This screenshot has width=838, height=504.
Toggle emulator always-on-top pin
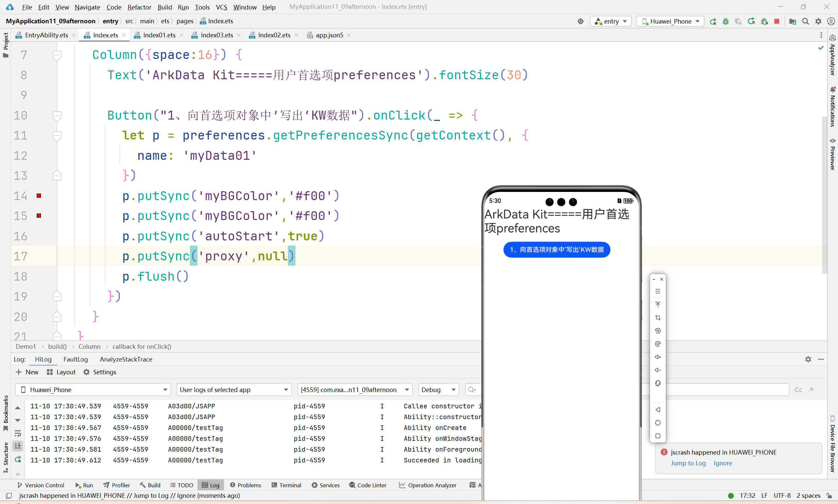click(x=658, y=304)
